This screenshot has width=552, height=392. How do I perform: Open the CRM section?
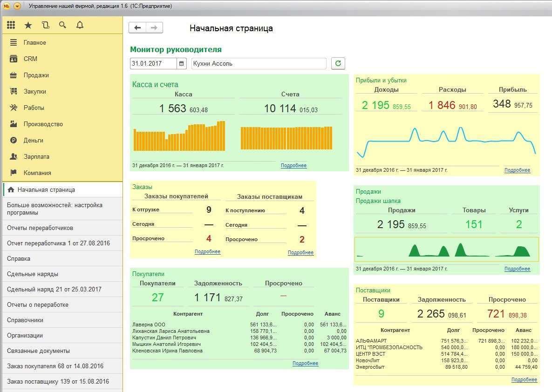point(30,59)
